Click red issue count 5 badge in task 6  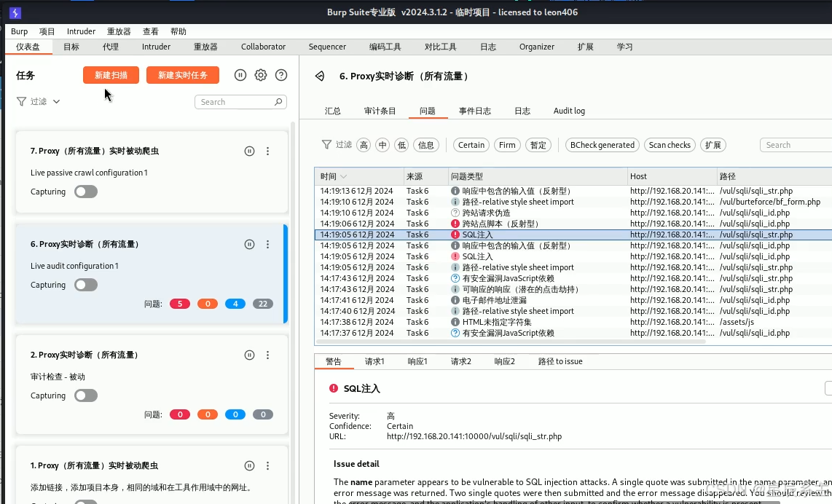click(180, 304)
